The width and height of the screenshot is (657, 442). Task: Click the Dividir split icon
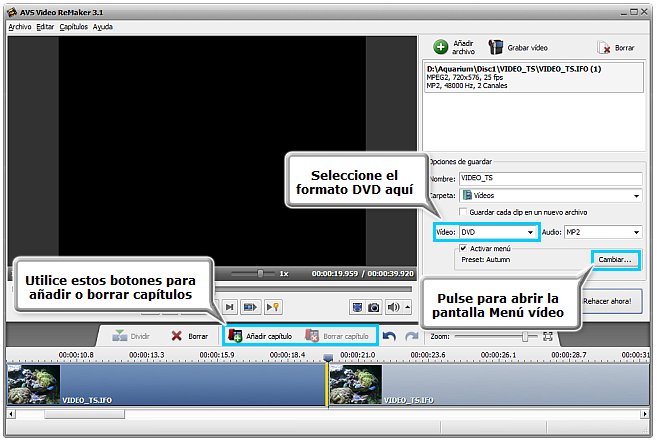click(119, 336)
